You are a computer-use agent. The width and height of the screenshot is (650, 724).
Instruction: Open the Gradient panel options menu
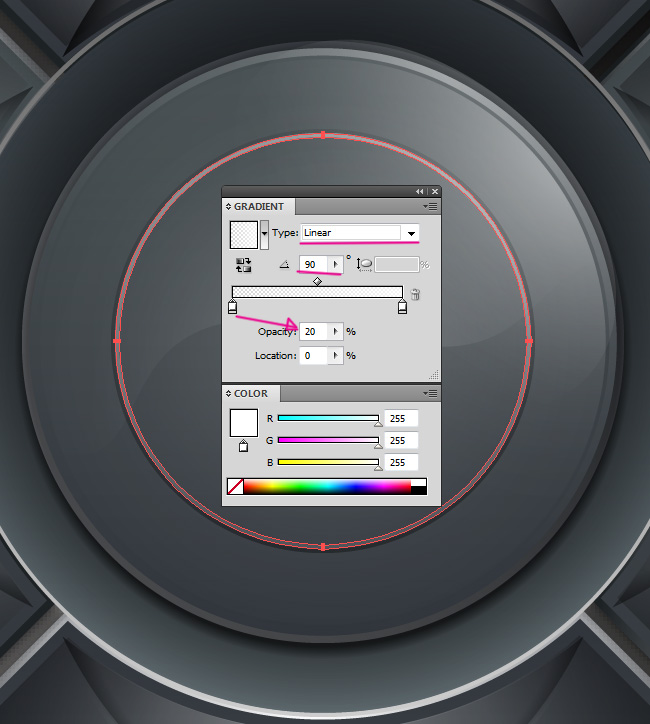(x=430, y=206)
